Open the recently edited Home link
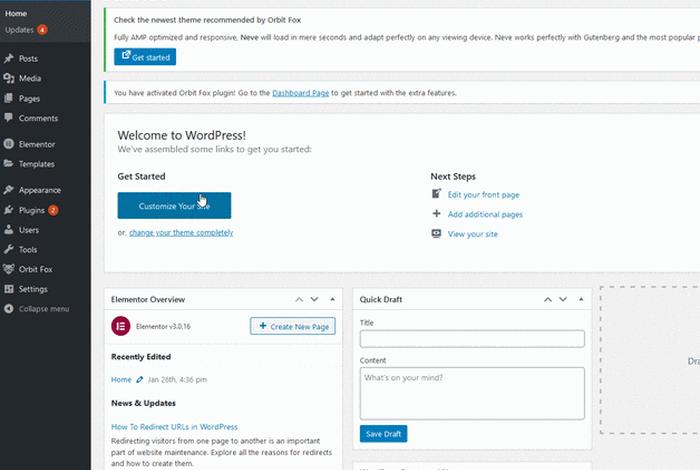The height and width of the screenshot is (470, 700). pyautogui.click(x=121, y=379)
